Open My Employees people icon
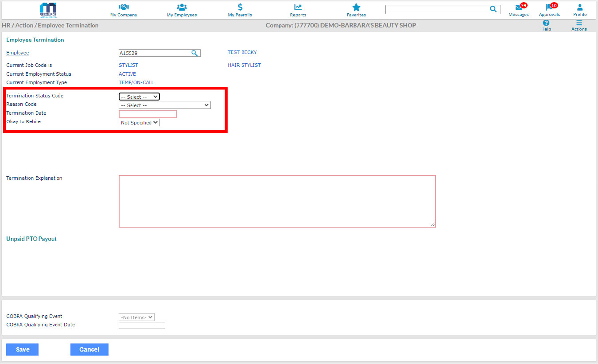The height and width of the screenshot is (364, 598). (x=182, y=7)
